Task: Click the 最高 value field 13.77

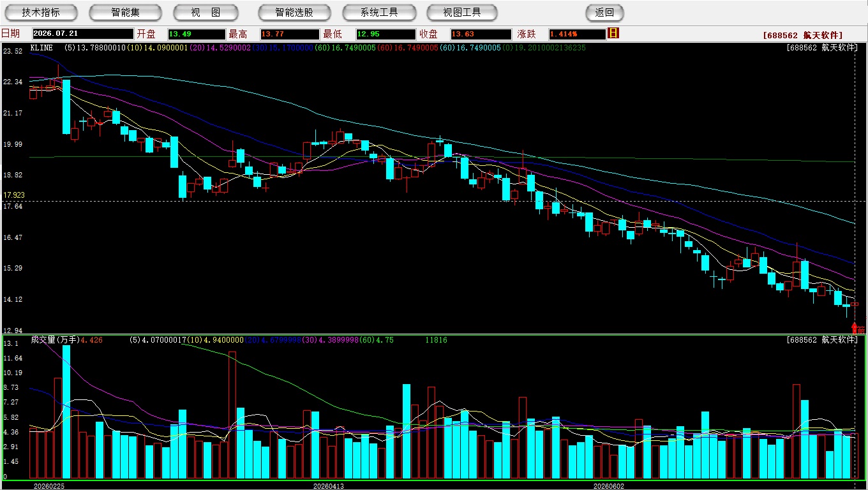Action: coord(289,34)
